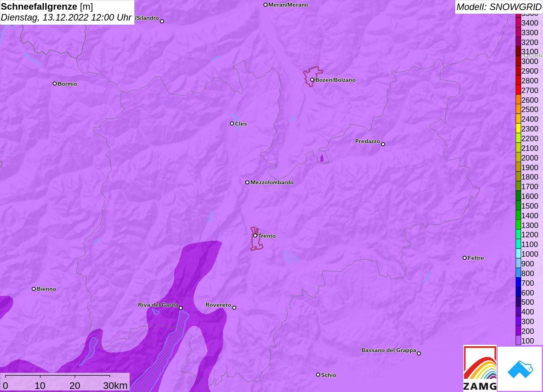This screenshot has width=543, height=392.
Task: Click the '20' scale bar tick label
Action: [x=75, y=385]
